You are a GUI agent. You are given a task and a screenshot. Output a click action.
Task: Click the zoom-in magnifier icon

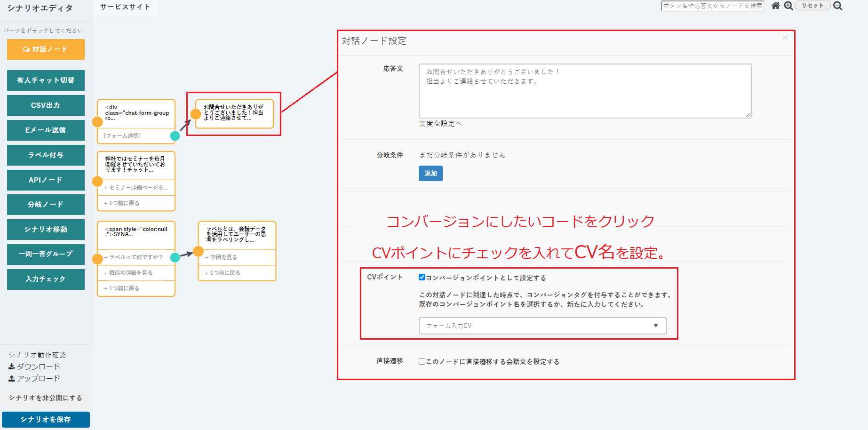[x=788, y=6]
